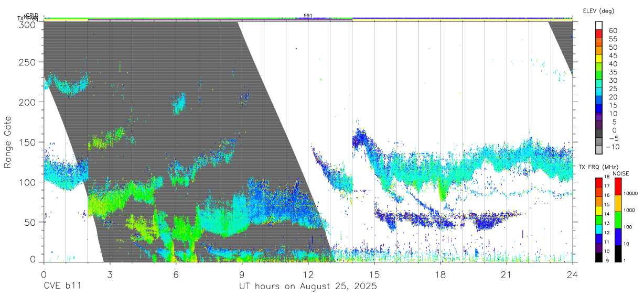Screen dimensions: 644x297
Task: Click the red swatch in the TX FRQ bar
Action: 599,182
